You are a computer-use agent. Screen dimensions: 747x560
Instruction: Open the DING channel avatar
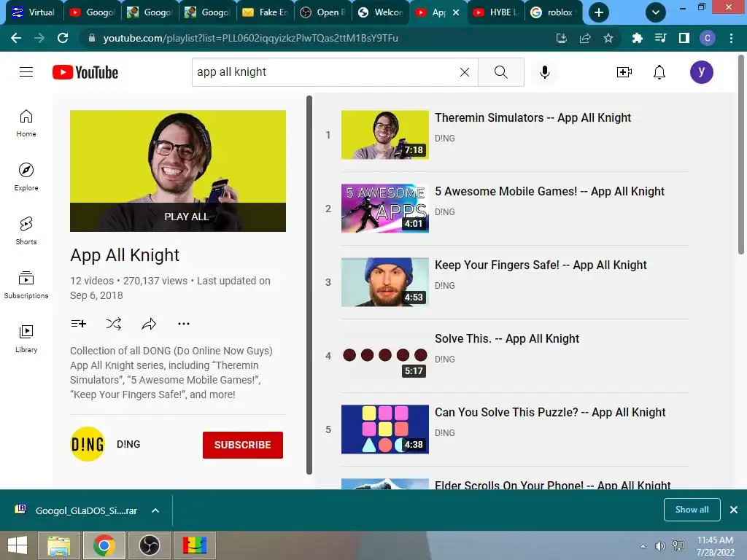click(88, 444)
